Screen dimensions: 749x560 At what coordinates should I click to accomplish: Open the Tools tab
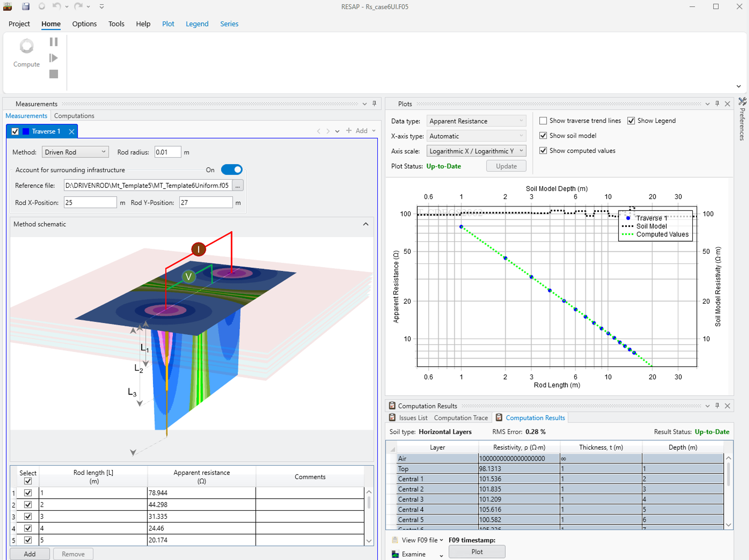[x=116, y=24]
